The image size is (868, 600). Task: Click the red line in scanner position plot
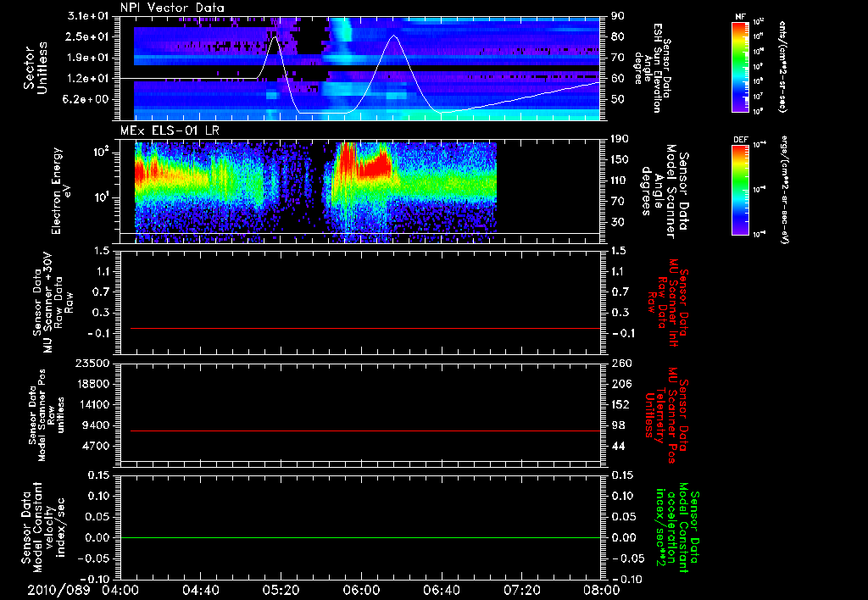point(365,431)
